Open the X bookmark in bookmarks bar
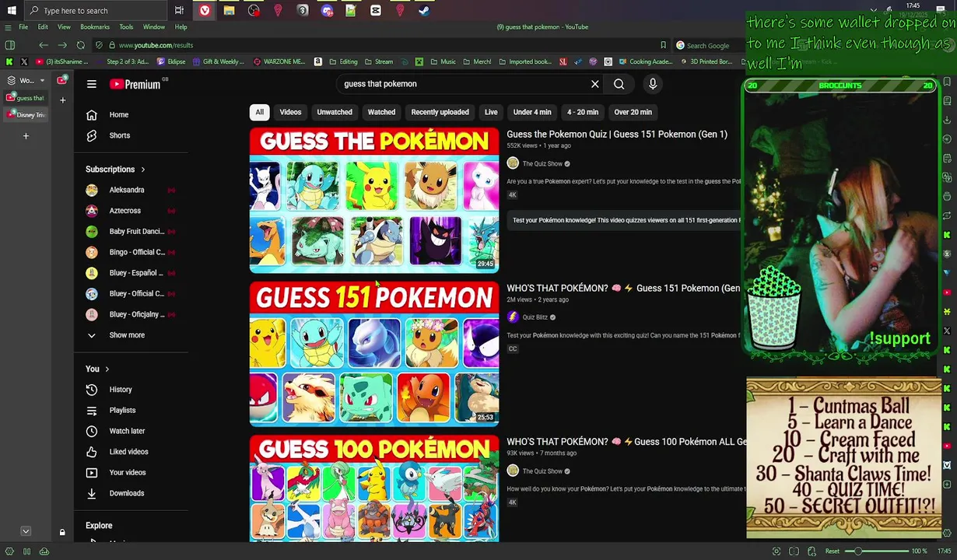The image size is (957, 560). click(24, 61)
